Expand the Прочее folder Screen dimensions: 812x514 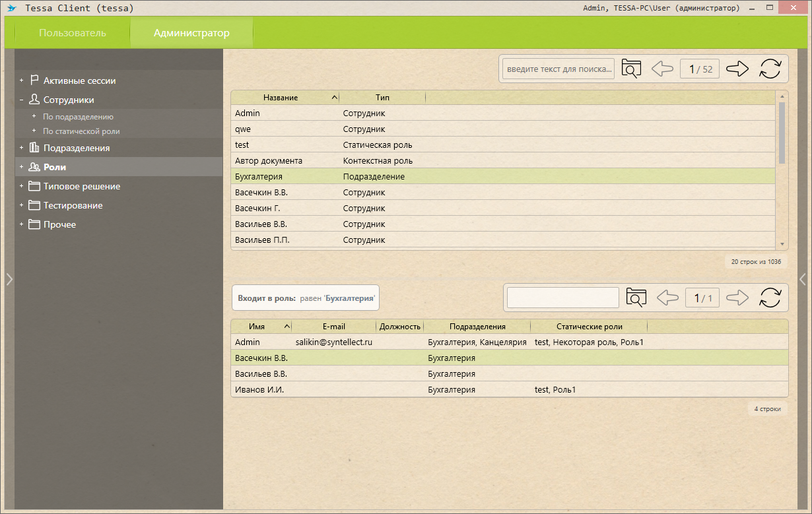coord(21,224)
